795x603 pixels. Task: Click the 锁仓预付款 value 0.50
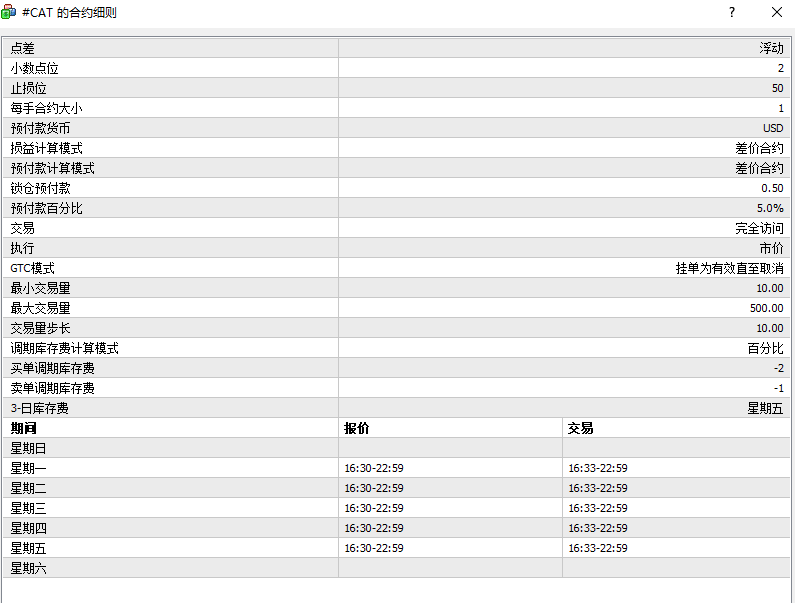click(x=772, y=188)
